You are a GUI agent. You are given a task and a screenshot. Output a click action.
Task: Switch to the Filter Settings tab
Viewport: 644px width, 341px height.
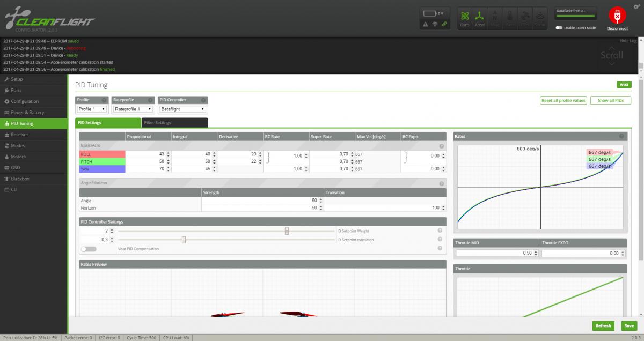pos(174,123)
